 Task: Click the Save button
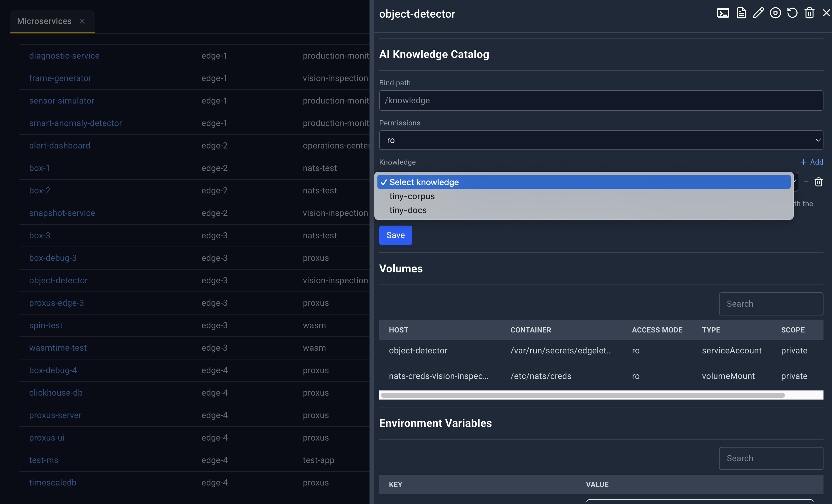coord(395,235)
